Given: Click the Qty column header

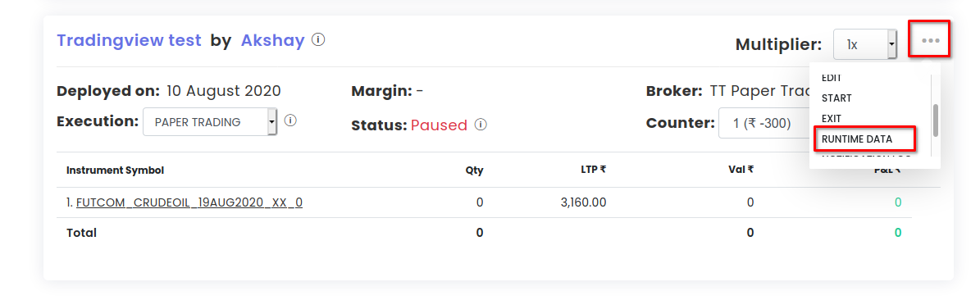Looking at the screenshot, I should (474, 170).
